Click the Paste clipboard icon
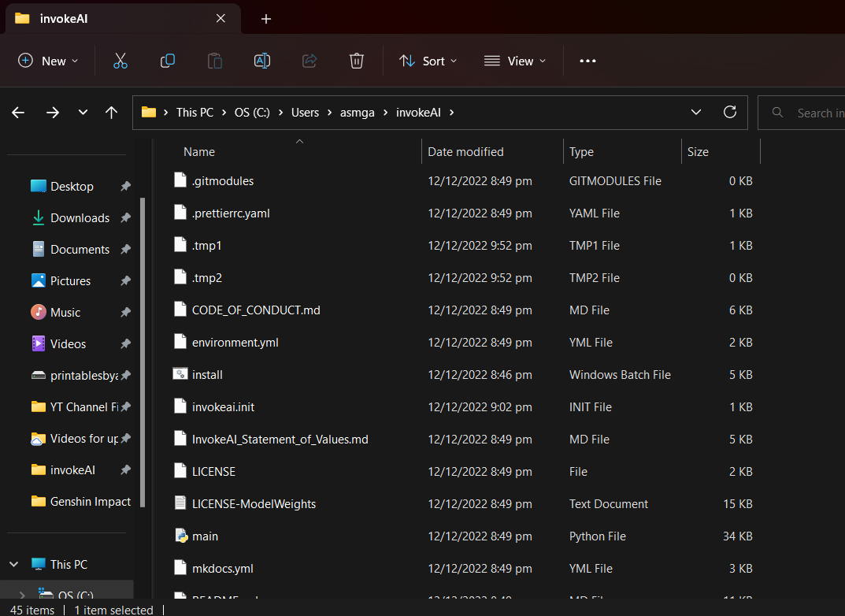Viewport: 845px width, 616px height. click(x=214, y=61)
